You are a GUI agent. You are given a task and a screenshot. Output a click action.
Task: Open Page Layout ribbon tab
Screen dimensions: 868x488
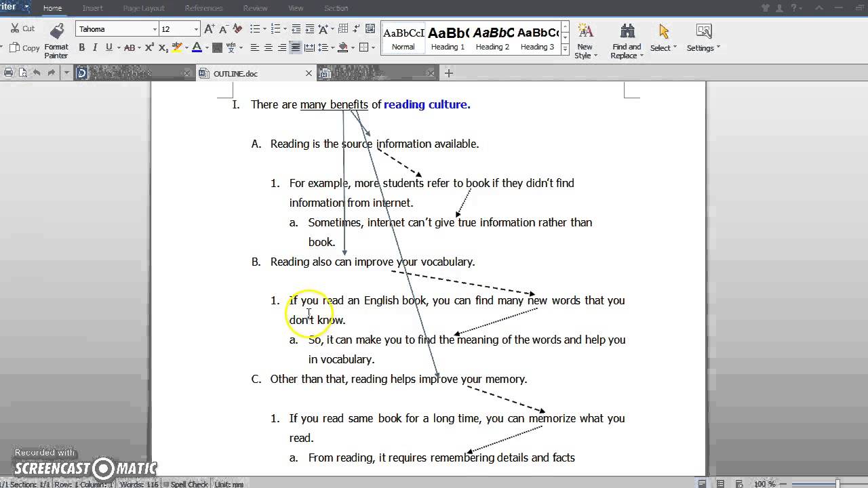[144, 8]
